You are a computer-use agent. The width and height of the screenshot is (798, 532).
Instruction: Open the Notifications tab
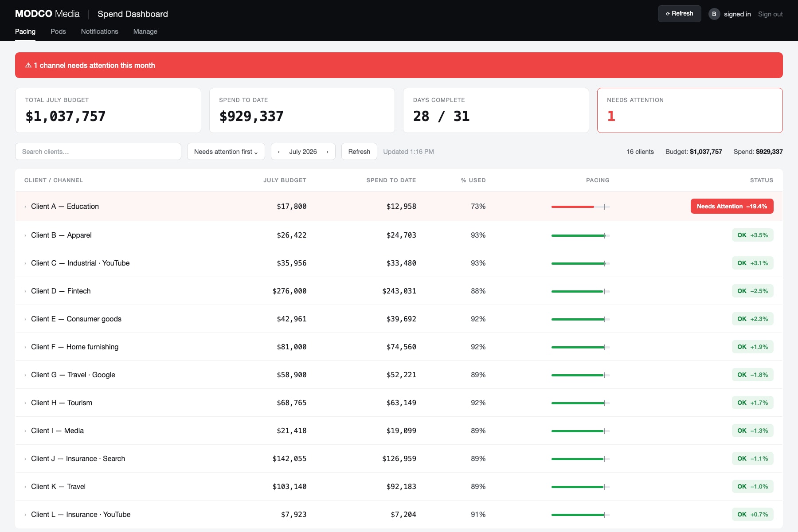point(99,31)
